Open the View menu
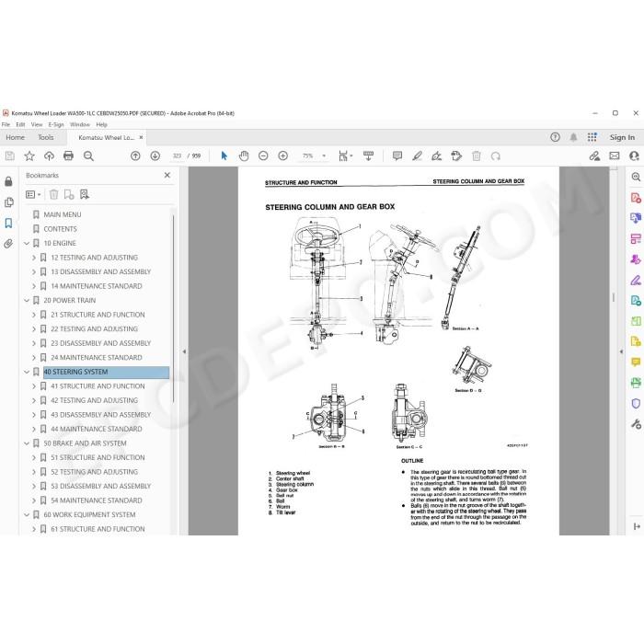Screen dimensions: 644x644 [37, 124]
